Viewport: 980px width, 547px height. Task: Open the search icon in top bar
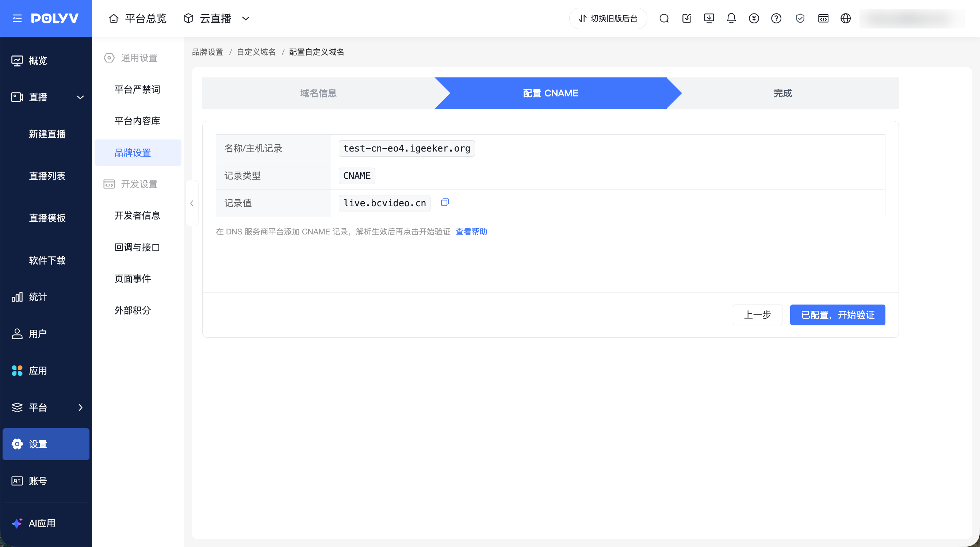(x=664, y=18)
